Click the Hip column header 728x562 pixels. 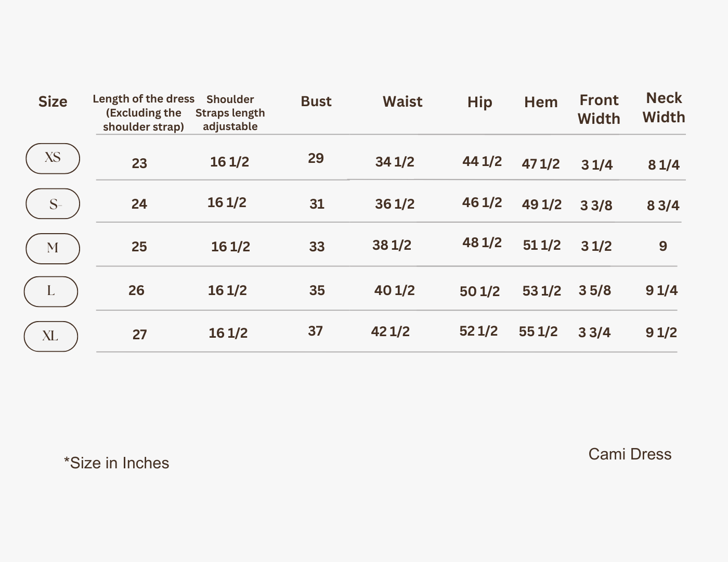pyautogui.click(x=479, y=103)
